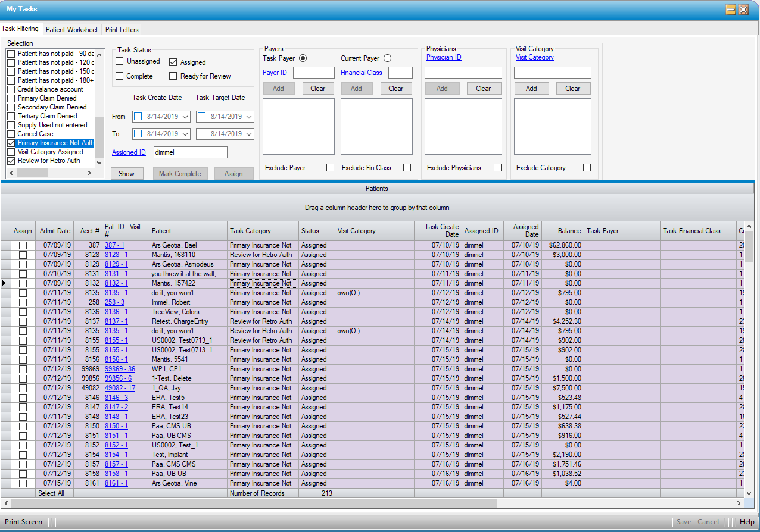The image size is (760, 532).
Task: Minimize the My Tasks window
Action: coord(730,10)
